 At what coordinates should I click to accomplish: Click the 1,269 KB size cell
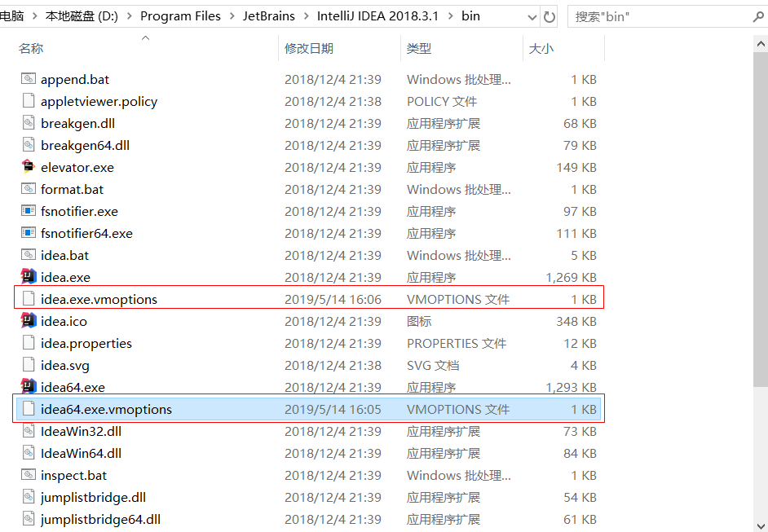point(571,278)
